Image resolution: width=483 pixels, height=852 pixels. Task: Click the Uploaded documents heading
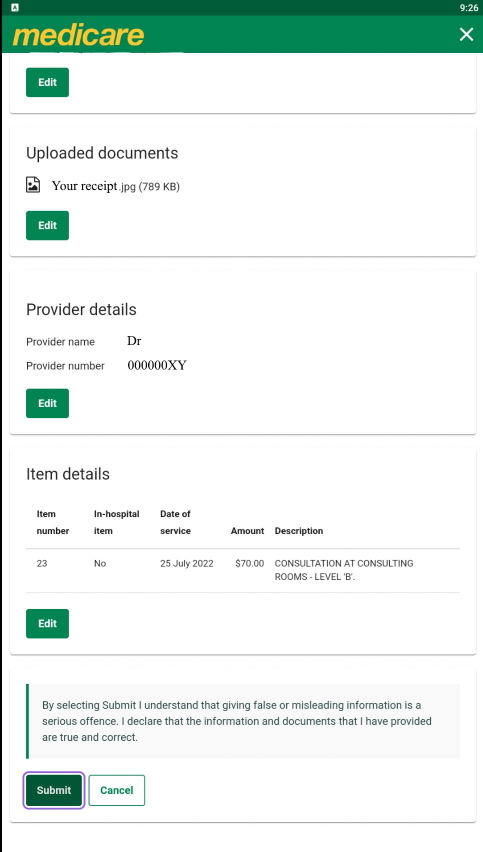coord(102,153)
